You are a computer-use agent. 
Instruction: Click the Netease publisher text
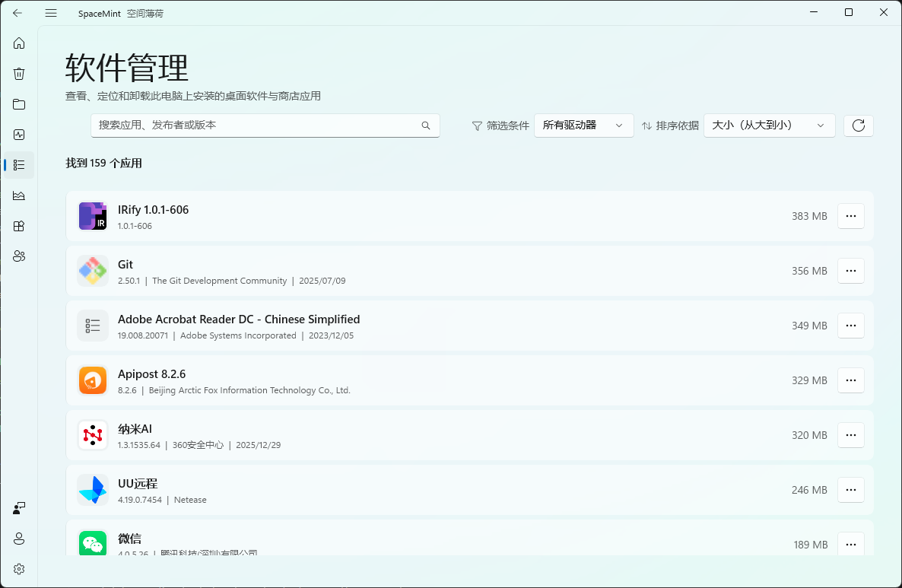coord(190,500)
